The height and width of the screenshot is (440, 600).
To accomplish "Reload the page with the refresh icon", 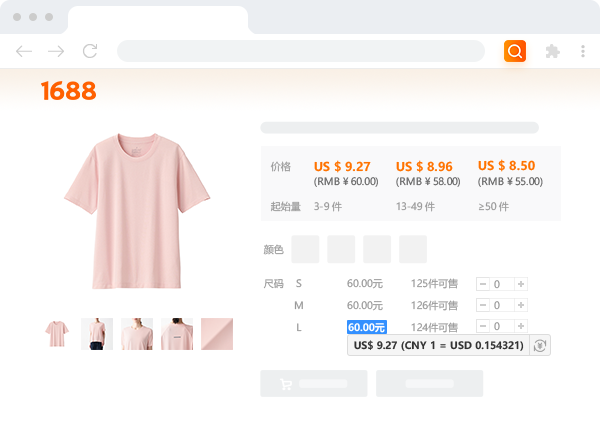I will 90,51.
